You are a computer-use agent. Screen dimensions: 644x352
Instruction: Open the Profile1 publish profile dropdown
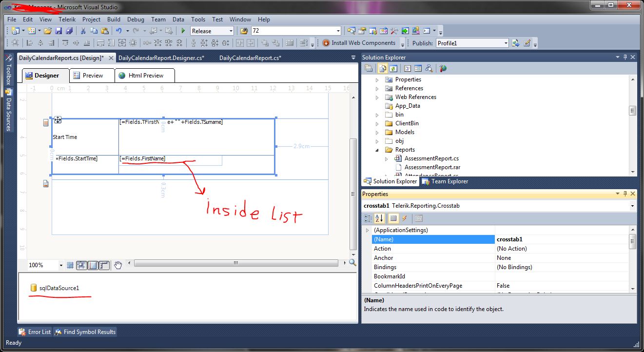[506, 43]
